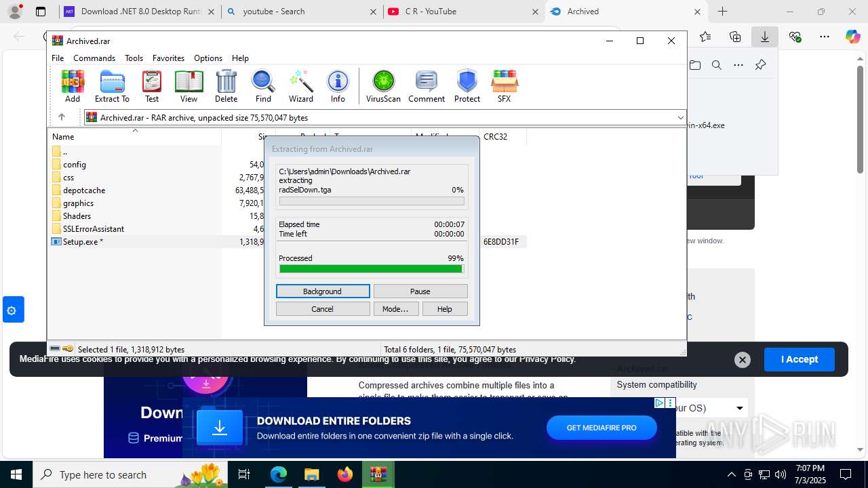The height and width of the screenshot is (488, 868).
Task: Dismiss the cookie notice with X icon
Action: coord(743,360)
